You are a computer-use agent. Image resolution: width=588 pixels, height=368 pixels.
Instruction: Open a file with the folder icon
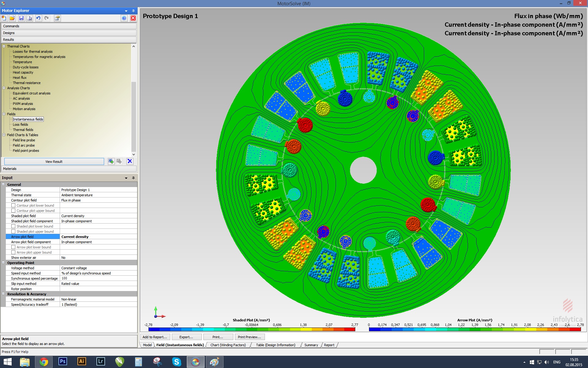point(12,18)
